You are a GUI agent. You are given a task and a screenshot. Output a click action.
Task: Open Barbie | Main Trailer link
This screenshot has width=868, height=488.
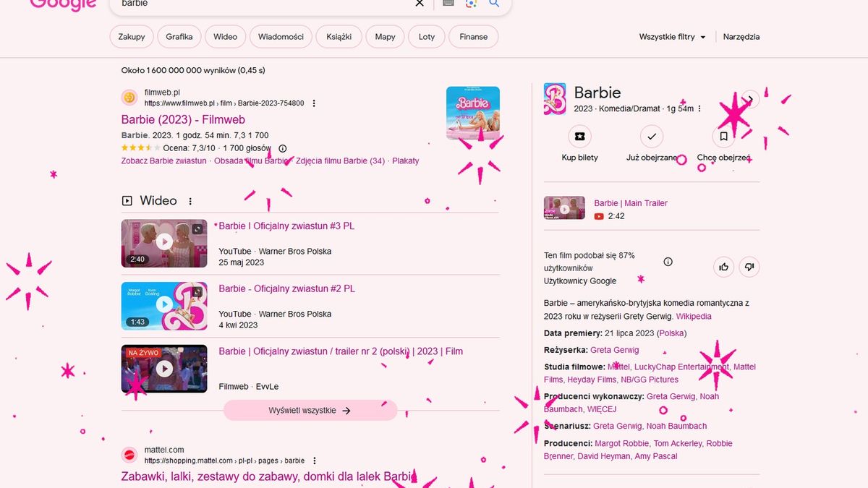pyautogui.click(x=631, y=203)
